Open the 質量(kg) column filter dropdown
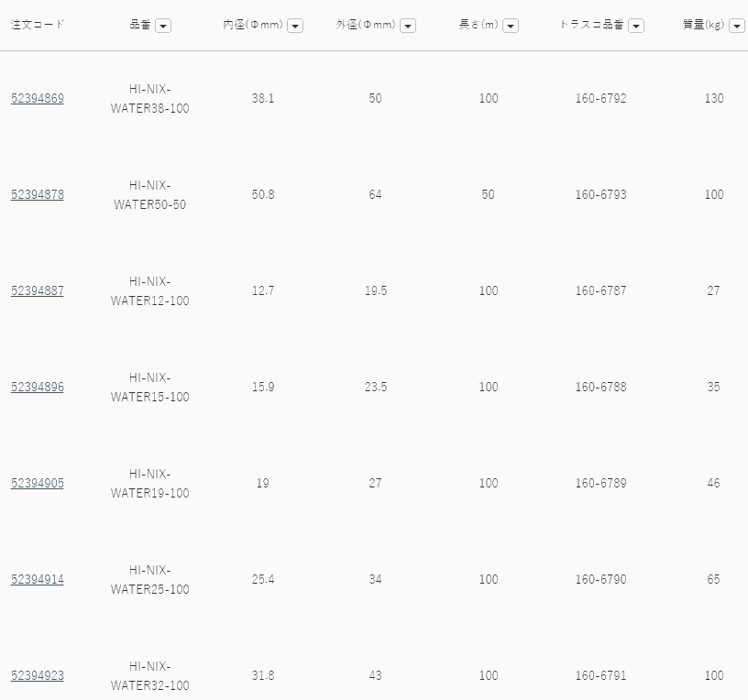This screenshot has height=700, width=748. coord(736,26)
